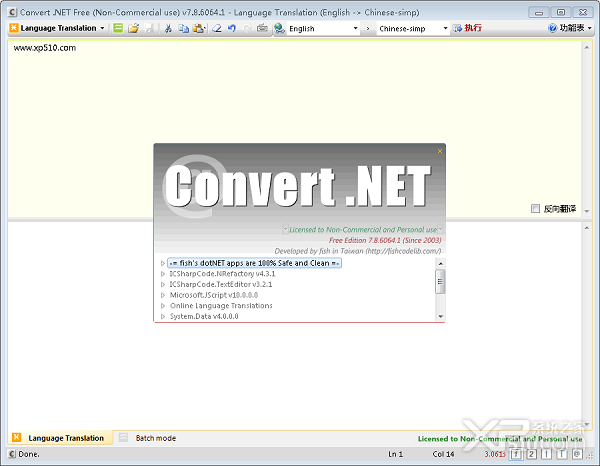Toggle the 反向翻译 checkbox
600x466 pixels.
535,209
